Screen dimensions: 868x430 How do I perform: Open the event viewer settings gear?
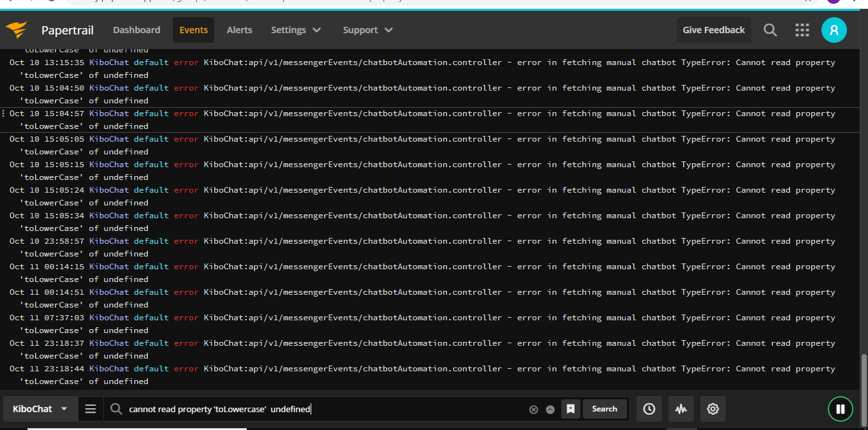(712, 409)
